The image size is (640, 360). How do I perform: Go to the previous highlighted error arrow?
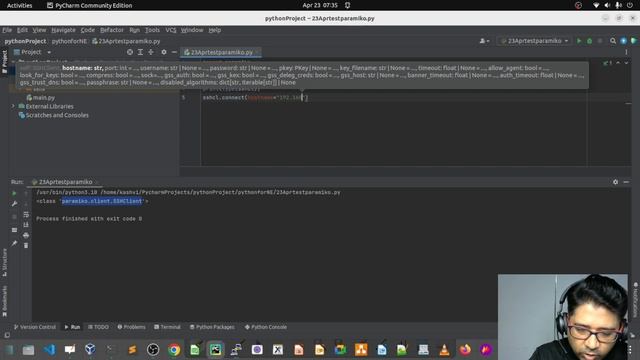point(618,63)
